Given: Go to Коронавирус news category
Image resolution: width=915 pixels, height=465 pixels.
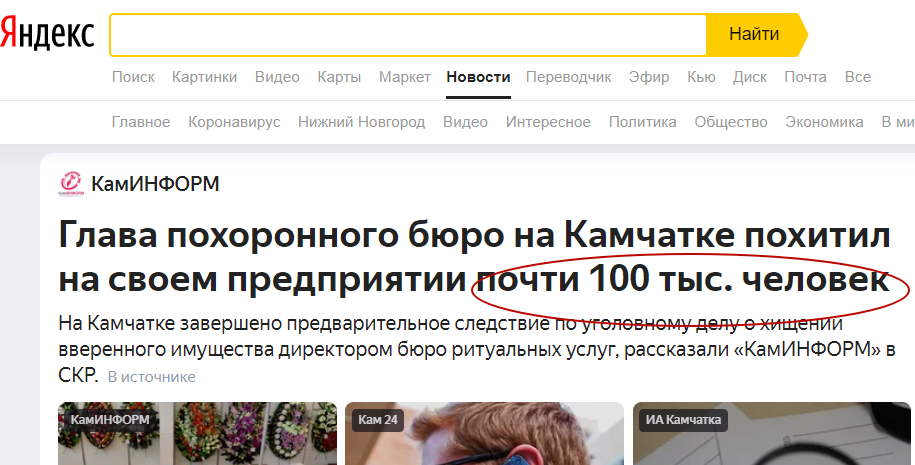Looking at the screenshot, I should pyautogui.click(x=234, y=122).
